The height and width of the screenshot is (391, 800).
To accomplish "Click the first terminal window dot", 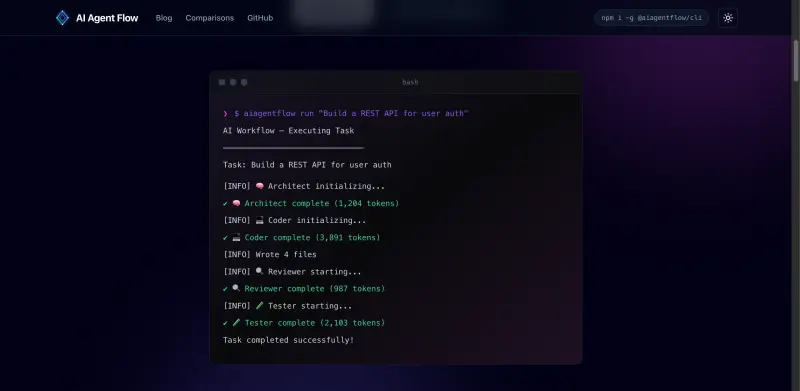I will (x=222, y=82).
